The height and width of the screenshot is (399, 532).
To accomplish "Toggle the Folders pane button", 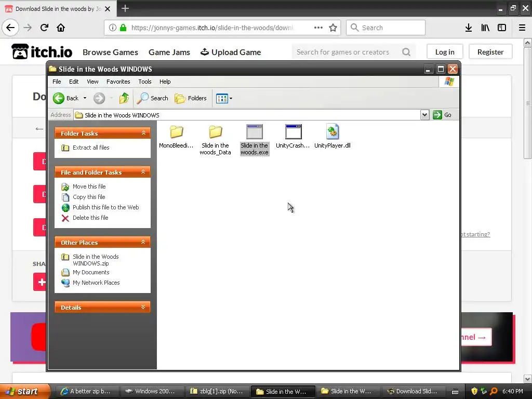I will tap(191, 98).
